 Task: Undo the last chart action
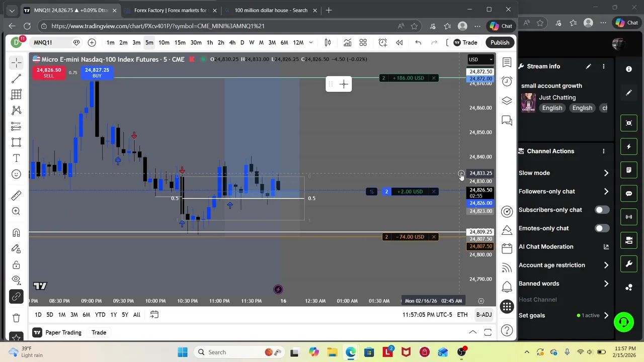coord(418,43)
